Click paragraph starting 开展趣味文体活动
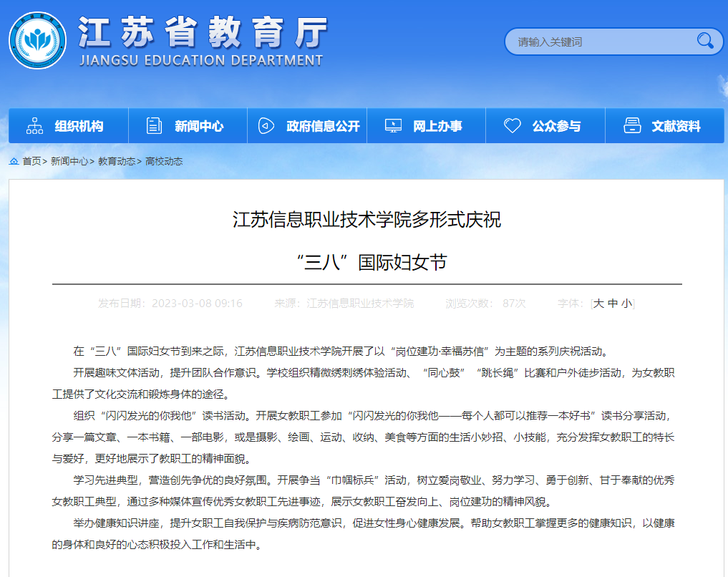Viewport: 728px width, 577px height. pos(363,384)
